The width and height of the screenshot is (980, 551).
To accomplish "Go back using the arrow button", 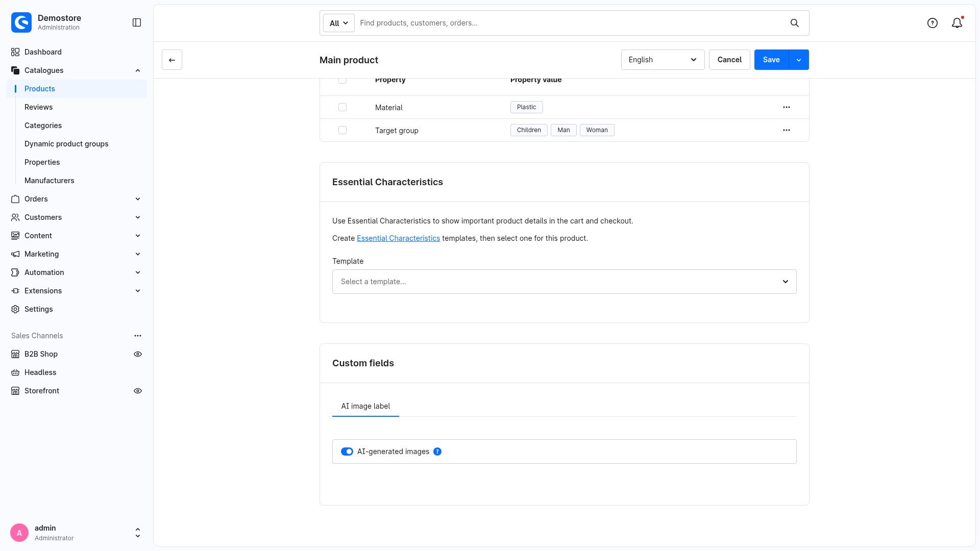I will click(172, 60).
